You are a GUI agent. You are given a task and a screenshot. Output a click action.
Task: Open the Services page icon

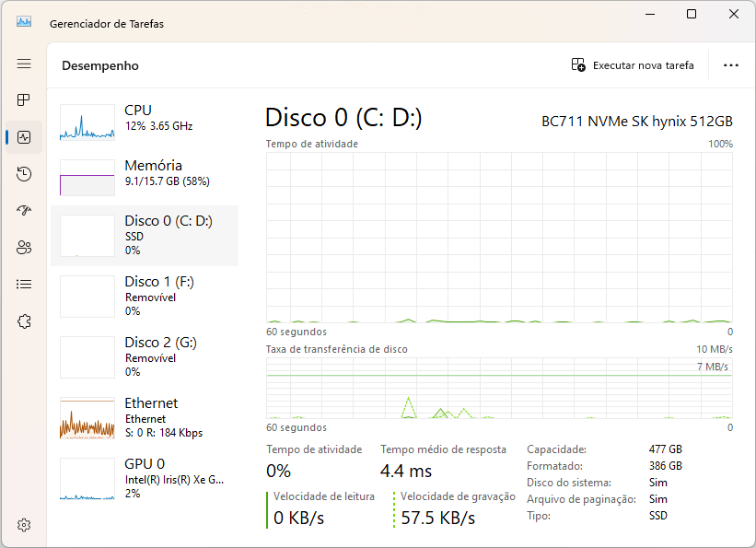point(24,321)
